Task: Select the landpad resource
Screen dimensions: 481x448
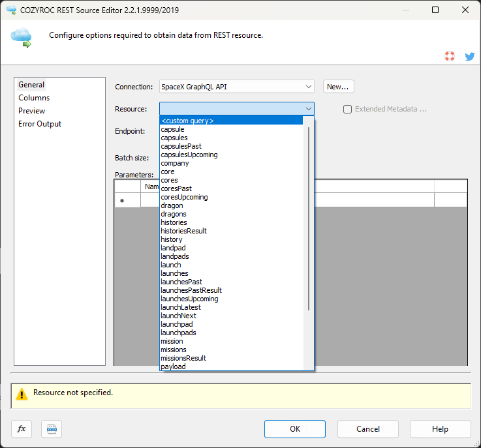Action: click(231, 248)
